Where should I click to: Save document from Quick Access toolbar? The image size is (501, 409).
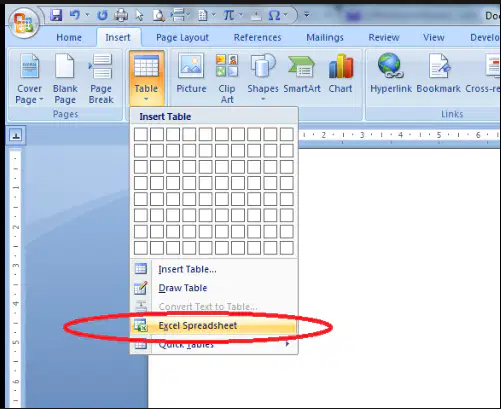pos(56,15)
